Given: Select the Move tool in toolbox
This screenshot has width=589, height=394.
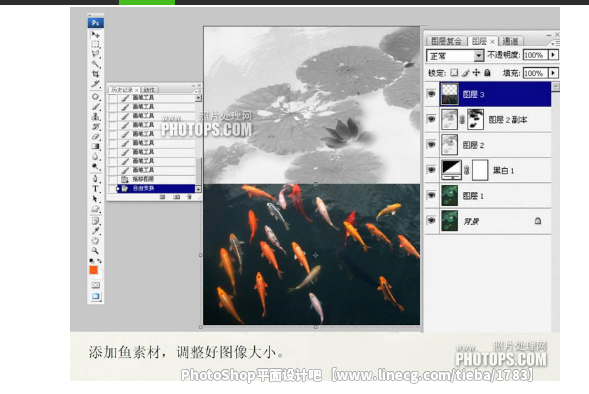Looking at the screenshot, I should coord(95,35).
